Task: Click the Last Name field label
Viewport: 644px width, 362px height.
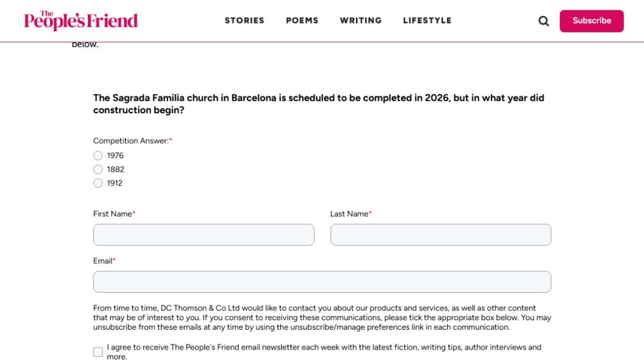Action: [x=349, y=214]
